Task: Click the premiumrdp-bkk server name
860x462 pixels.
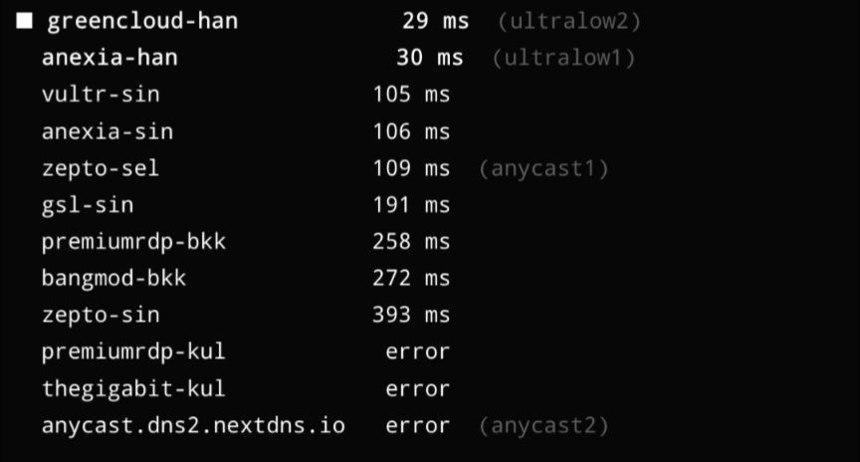Action: pyautogui.click(x=134, y=241)
